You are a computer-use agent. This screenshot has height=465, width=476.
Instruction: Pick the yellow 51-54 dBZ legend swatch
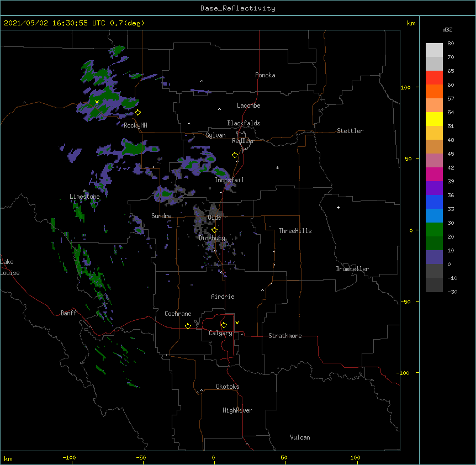[434, 119]
